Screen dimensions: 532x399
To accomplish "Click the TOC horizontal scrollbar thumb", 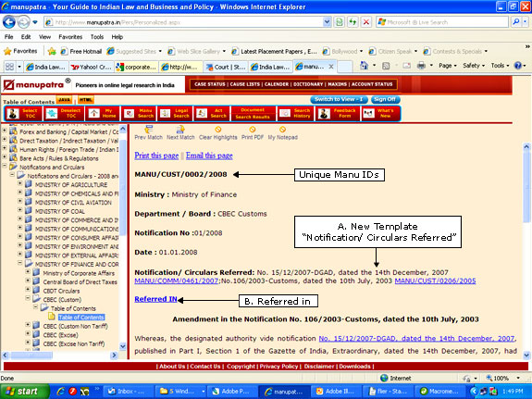I will click(31, 355).
